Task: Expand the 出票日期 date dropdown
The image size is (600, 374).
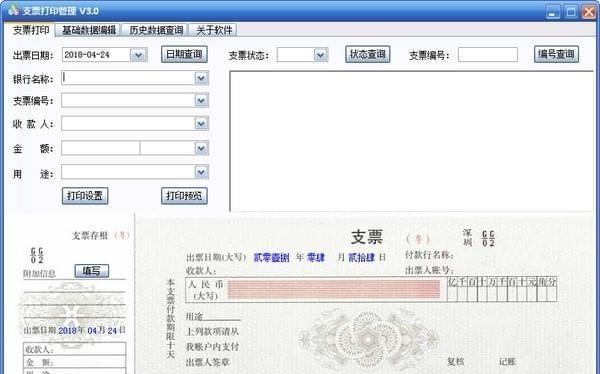Action: [138, 55]
